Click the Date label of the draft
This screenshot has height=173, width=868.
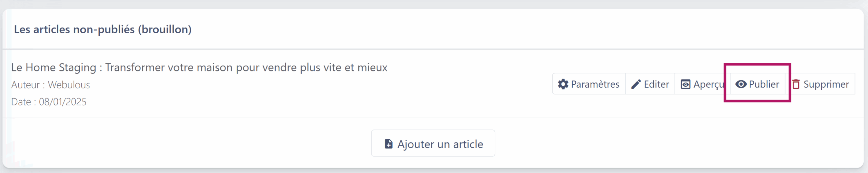[21, 102]
